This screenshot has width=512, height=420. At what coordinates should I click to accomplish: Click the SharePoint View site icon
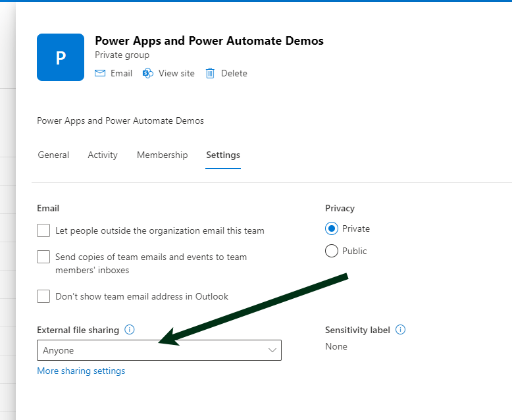pos(148,73)
